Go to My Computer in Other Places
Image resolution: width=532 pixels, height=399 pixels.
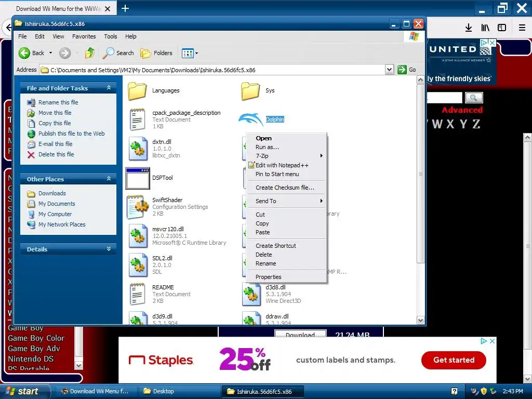[x=55, y=214]
